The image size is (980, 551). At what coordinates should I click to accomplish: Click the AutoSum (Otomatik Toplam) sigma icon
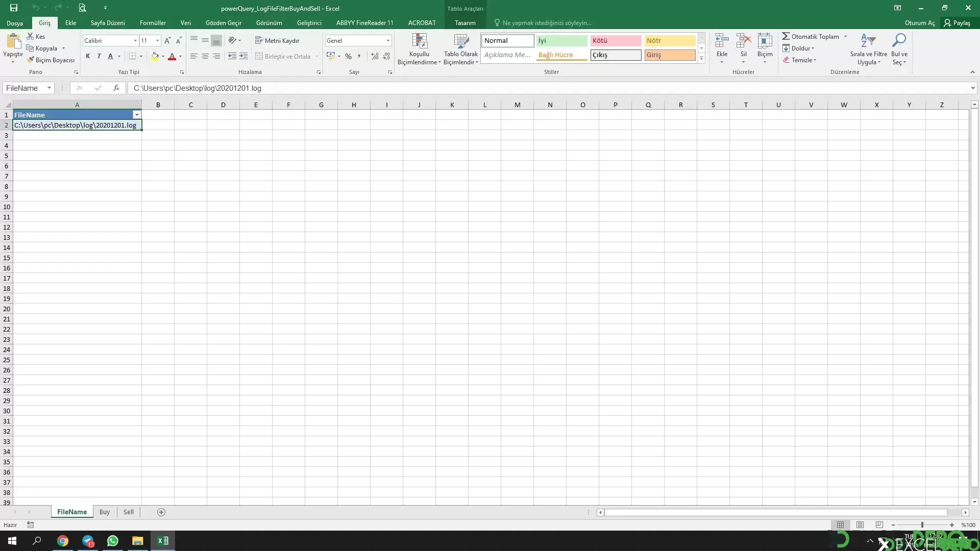click(786, 36)
